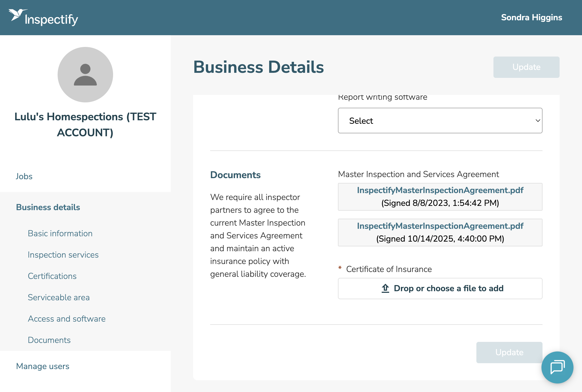Click the Inspectify hummingbird logo
This screenshot has width=582, height=392.
pos(43,17)
